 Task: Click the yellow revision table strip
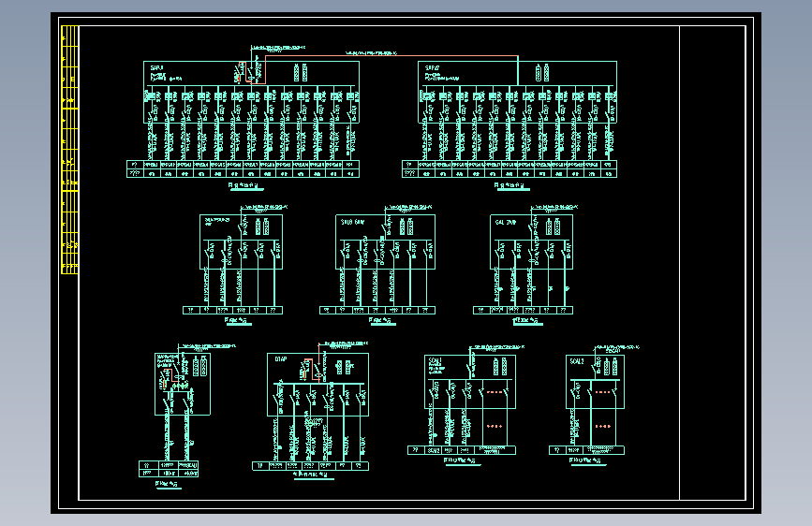69,150
